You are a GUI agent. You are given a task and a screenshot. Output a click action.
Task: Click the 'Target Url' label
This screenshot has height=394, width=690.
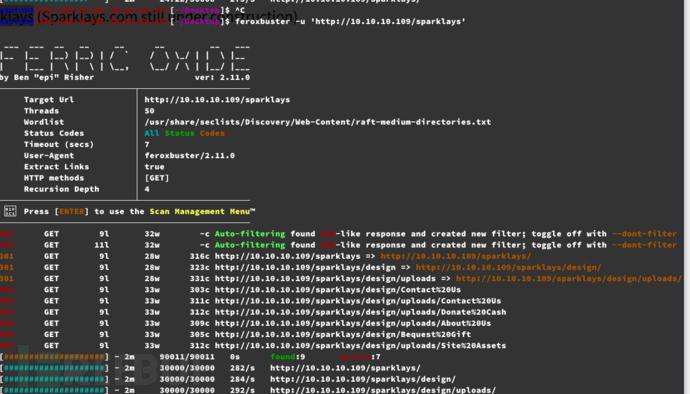[x=49, y=100]
